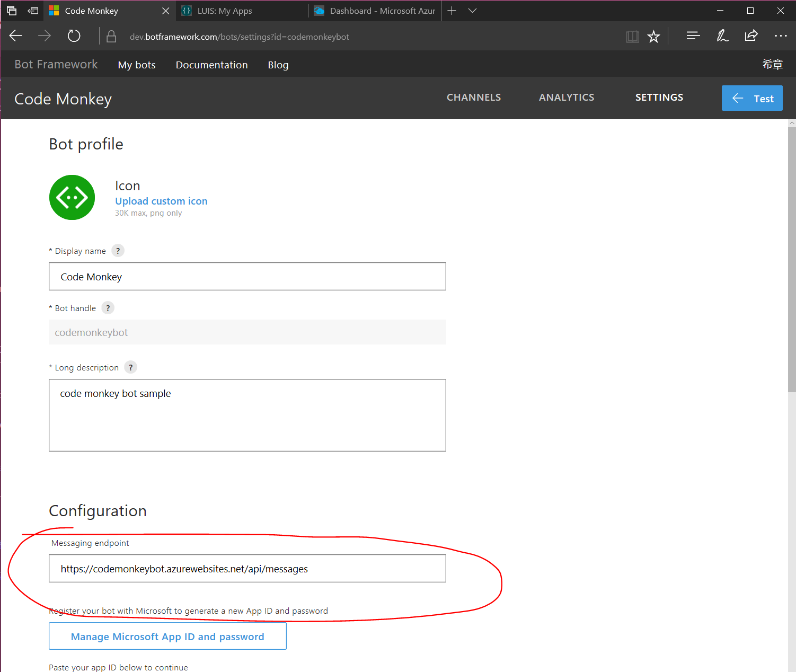Image resolution: width=796 pixels, height=672 pixels.
Task: Click the Messaging endpoint input field
Action: tap(247, 568)
